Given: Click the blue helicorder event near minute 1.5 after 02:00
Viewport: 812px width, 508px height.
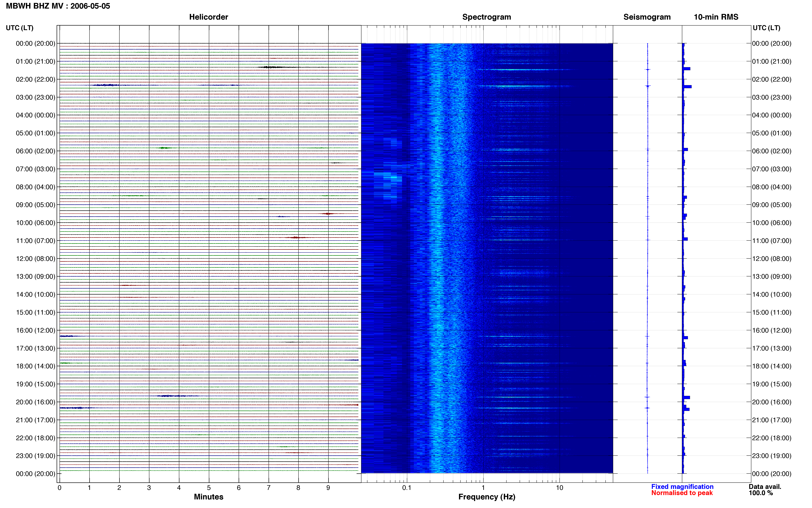Looking at the screenshot, I should click(x=106, y=85).
